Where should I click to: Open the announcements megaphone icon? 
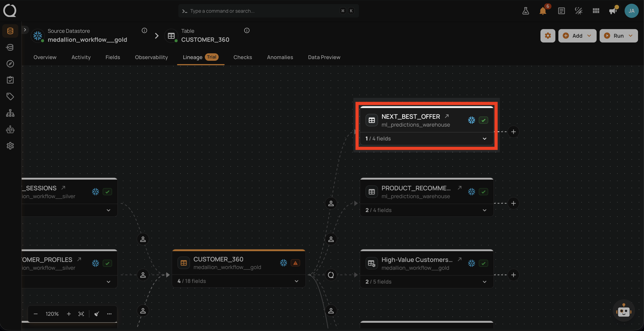pos(613,11)
